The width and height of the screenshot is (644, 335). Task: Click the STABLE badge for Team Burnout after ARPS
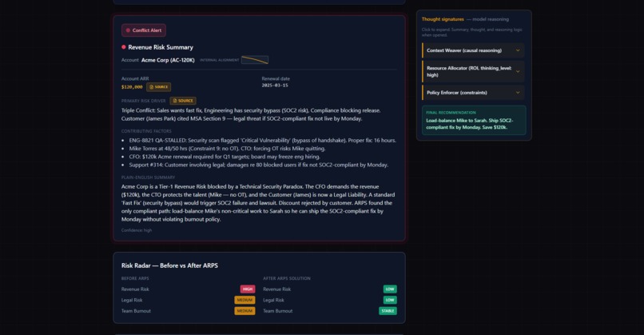click(388, 311)
